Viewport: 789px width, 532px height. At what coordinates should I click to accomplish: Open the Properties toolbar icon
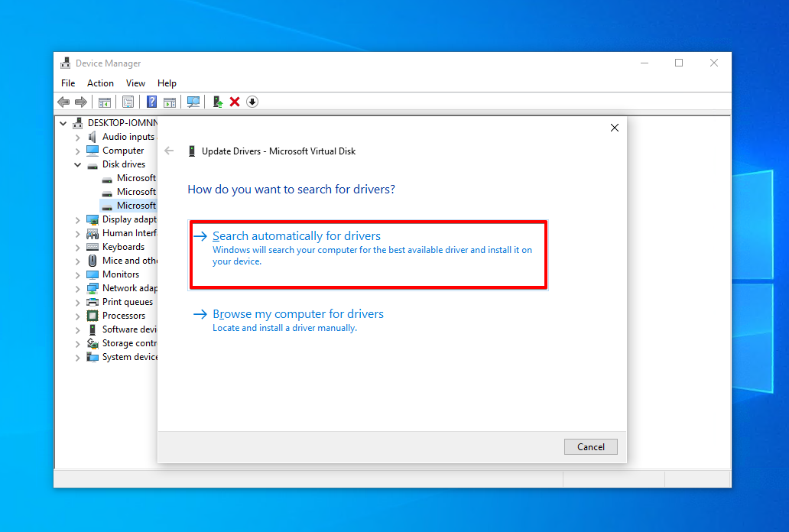click(x=128, y=102)
